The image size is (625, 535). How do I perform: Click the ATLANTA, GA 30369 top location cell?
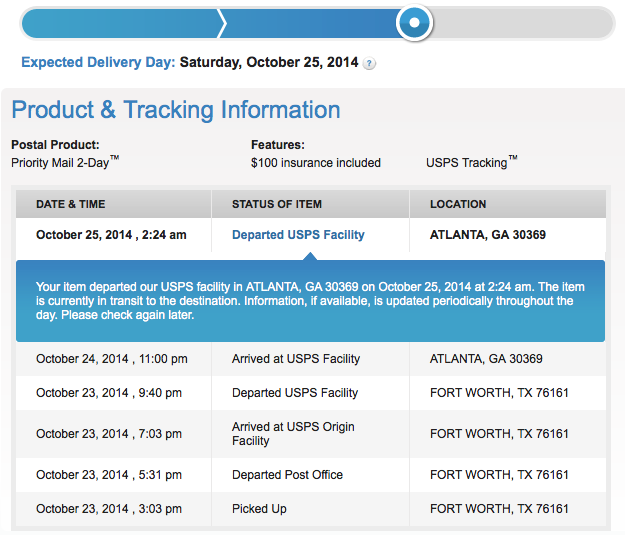coord(487,235)
